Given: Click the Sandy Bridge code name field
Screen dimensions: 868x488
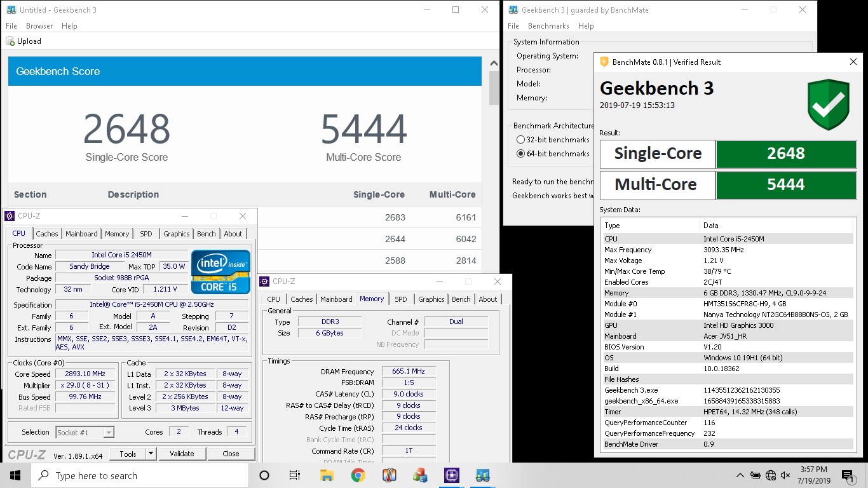Looking at the screenshot, I should tap(90, 267).
